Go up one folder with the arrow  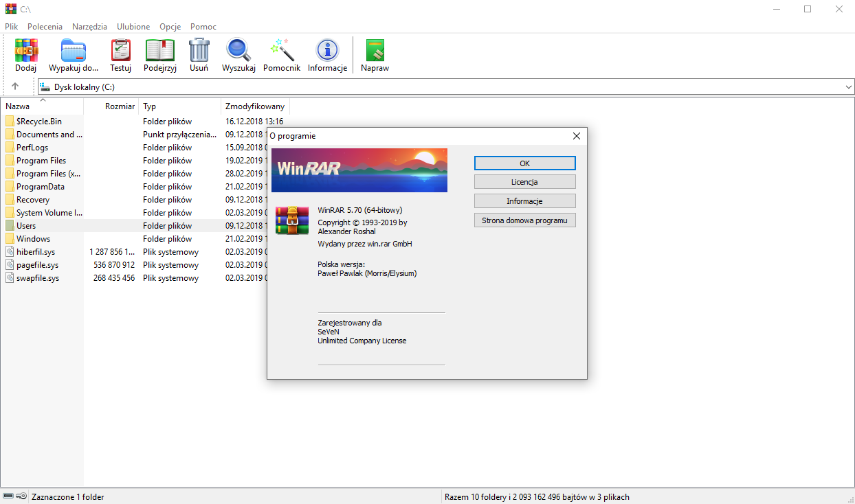pyautogui.click(x=15, y=87)
